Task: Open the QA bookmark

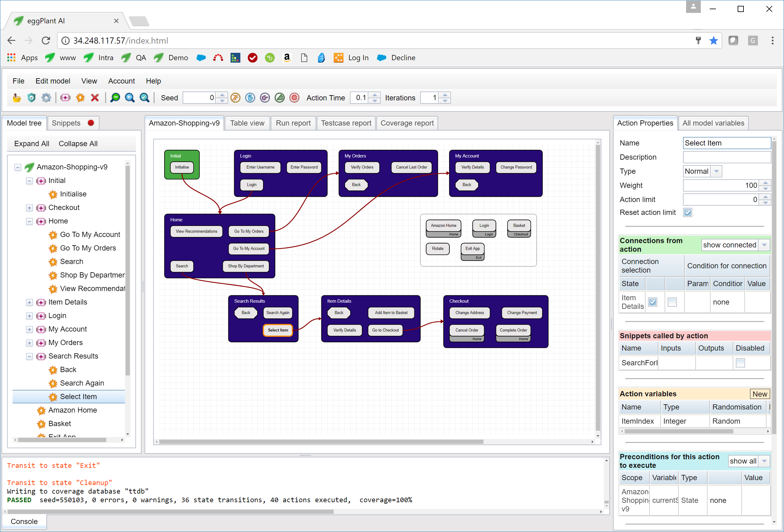Action: click(134, 58)
